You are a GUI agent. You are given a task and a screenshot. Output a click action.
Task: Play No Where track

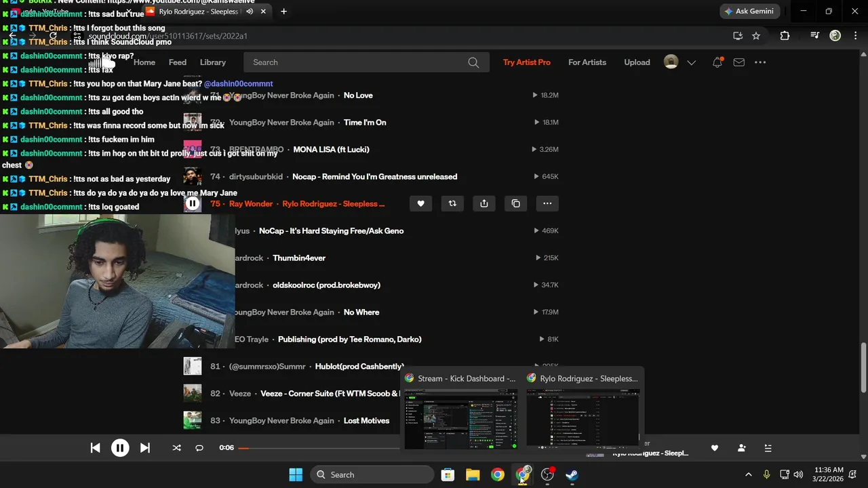click(361, 312)
